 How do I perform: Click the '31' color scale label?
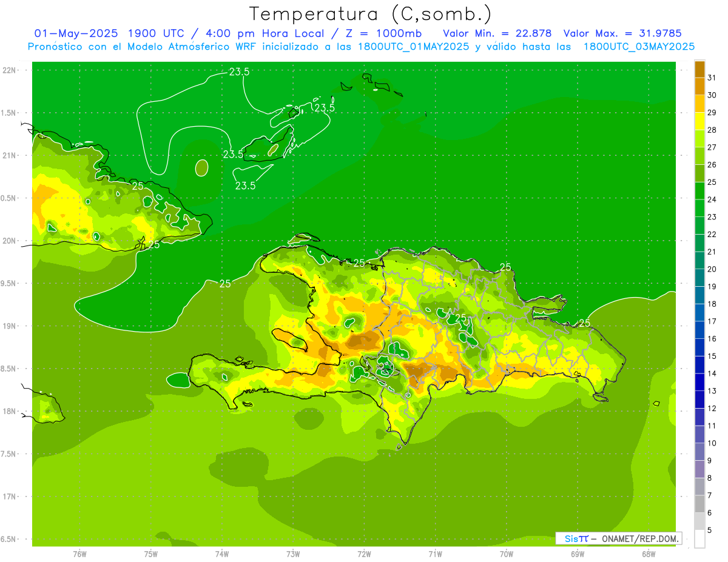click(x=712, y=78)
